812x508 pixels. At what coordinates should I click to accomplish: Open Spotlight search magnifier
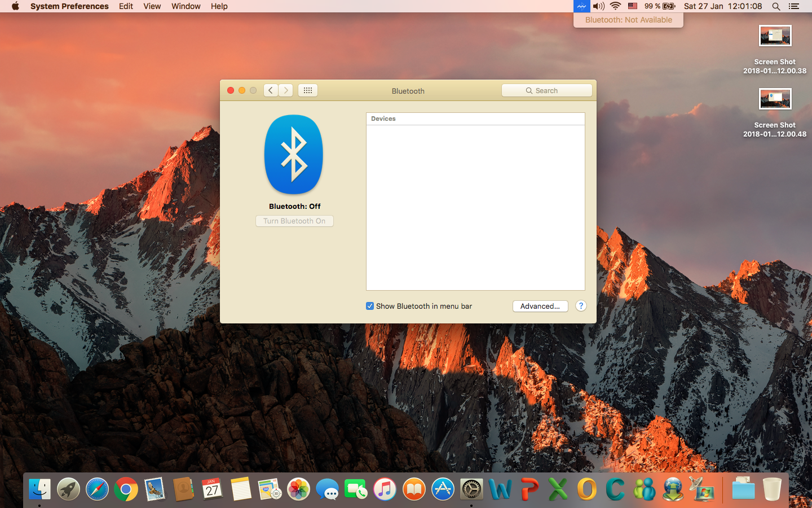point(776,6)
